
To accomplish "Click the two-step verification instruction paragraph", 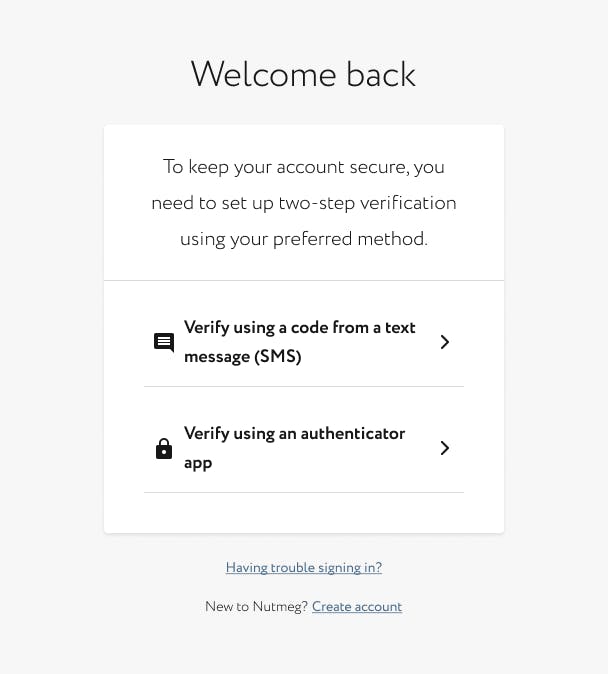I will pyautogui.click(x=304, y=203).
